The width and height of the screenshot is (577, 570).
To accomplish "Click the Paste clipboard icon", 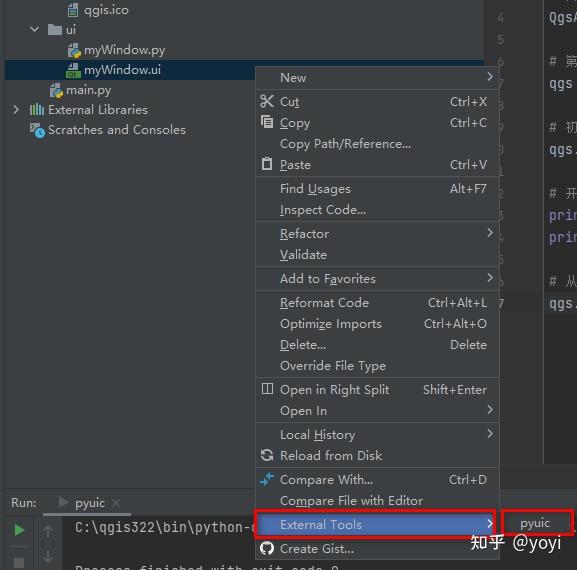I will [x=267, y=164].
